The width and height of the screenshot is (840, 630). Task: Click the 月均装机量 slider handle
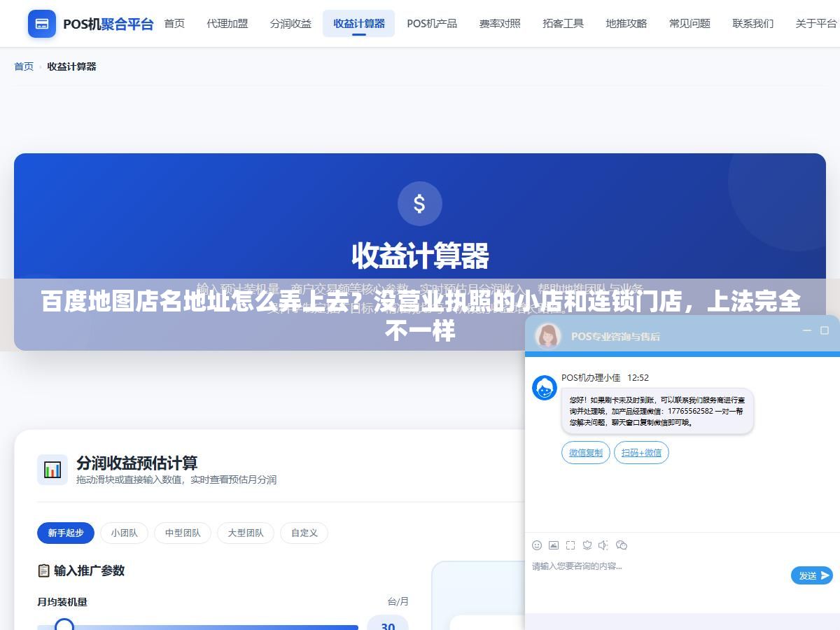tap(64, 625)
